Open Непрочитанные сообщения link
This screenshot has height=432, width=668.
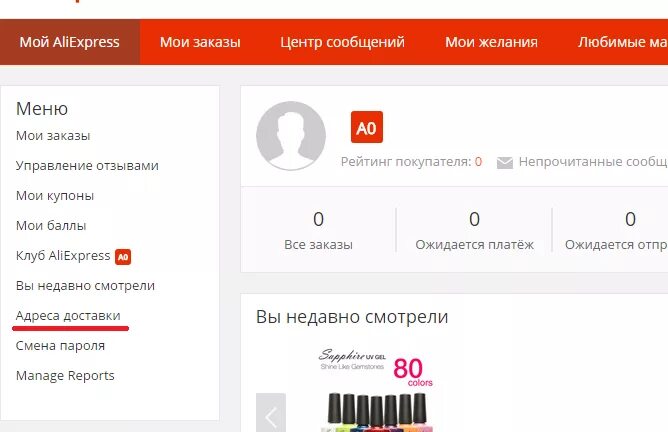tap(593, 162)
